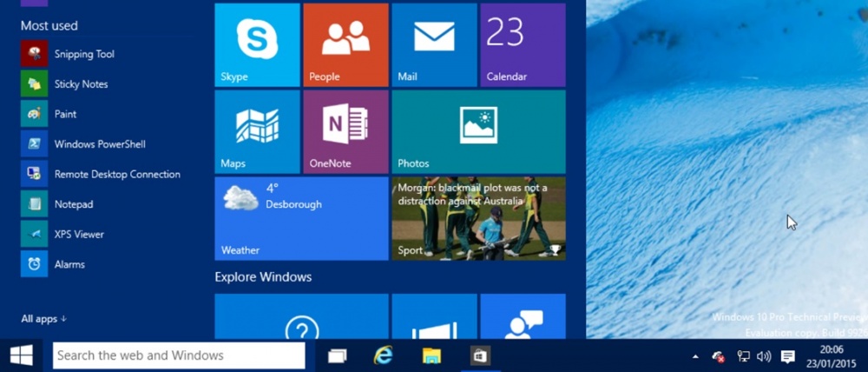The width and height of the screenshot is (868, 372).
Task: Expand the All apps list
Action: [44, 319]
